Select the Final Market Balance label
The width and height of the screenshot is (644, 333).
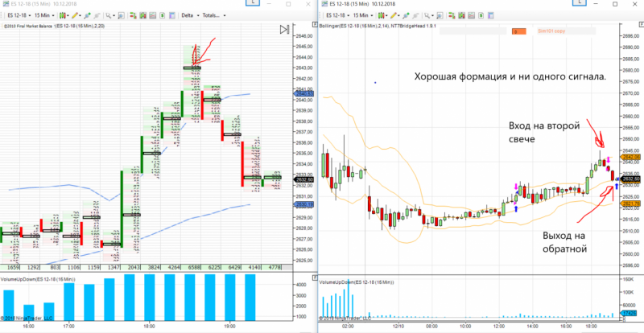coord(29,27)
